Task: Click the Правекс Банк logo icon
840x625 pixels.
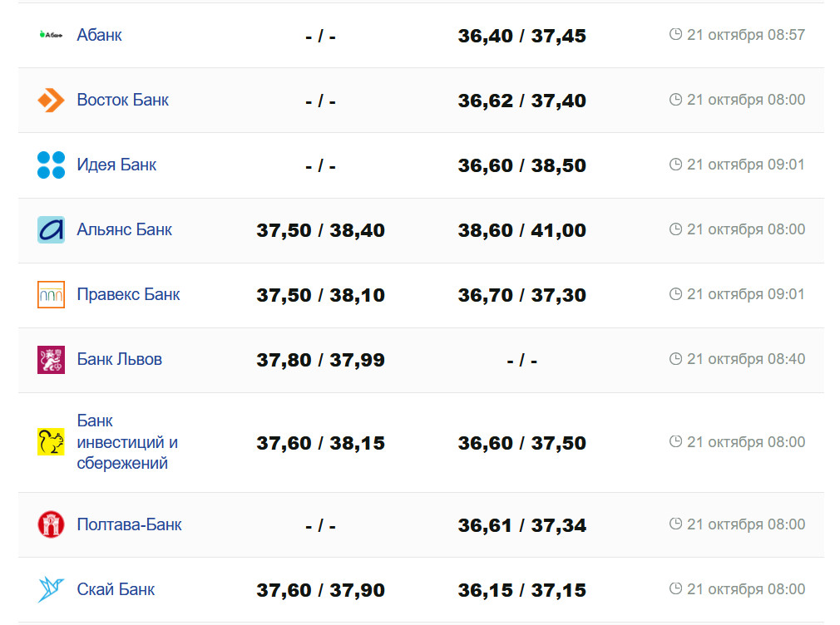Action: [x=51, y=294]
